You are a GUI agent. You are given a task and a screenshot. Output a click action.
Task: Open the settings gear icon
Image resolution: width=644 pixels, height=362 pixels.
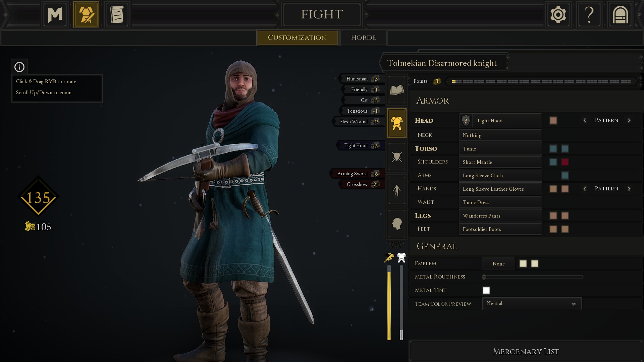[558, 15]
